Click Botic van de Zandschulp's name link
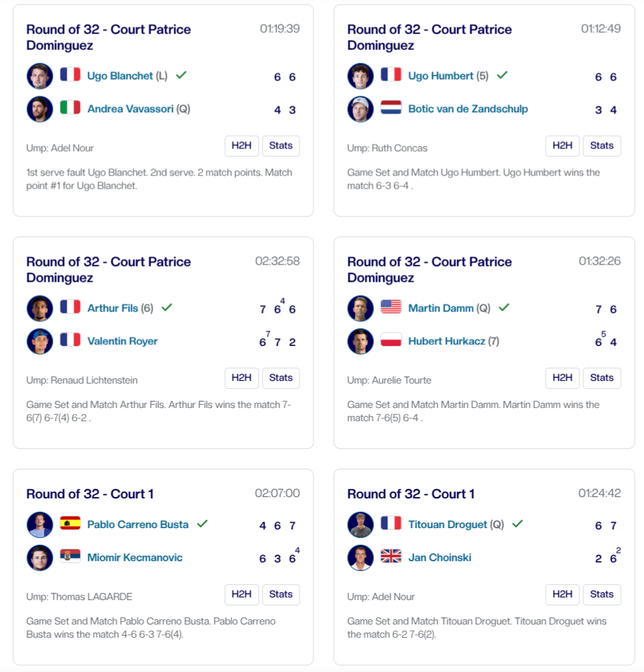Screen dimensions: 644x672 [469, 109]
